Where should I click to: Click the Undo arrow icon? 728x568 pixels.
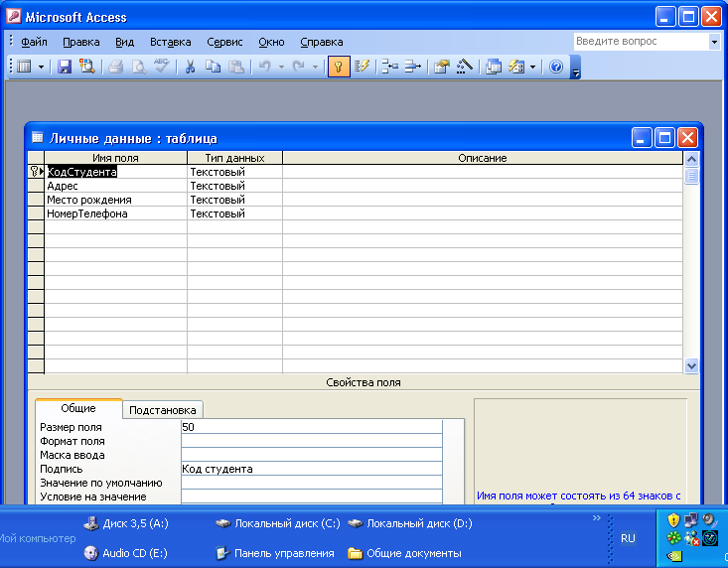pyautogui.click(x=264, y=67)
